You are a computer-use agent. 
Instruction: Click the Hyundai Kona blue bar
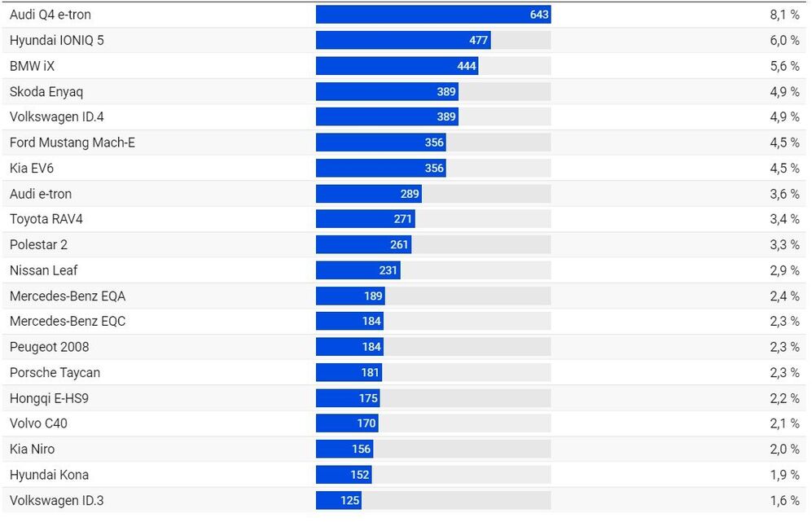343,475
